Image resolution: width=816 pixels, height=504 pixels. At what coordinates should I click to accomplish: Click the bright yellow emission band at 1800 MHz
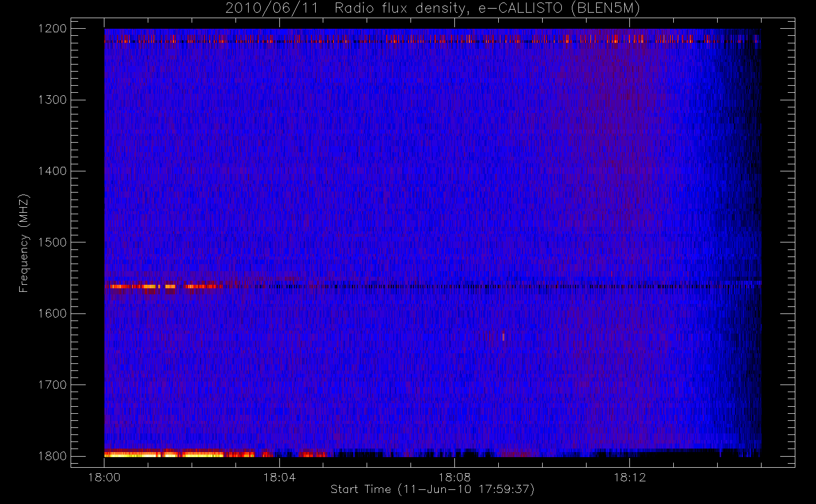(x=164, y=454)
